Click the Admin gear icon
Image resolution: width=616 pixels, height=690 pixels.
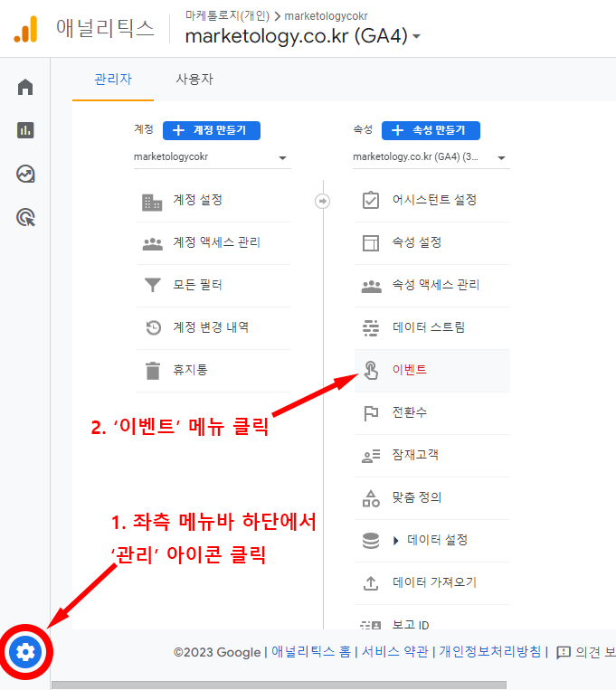[25, 652]
